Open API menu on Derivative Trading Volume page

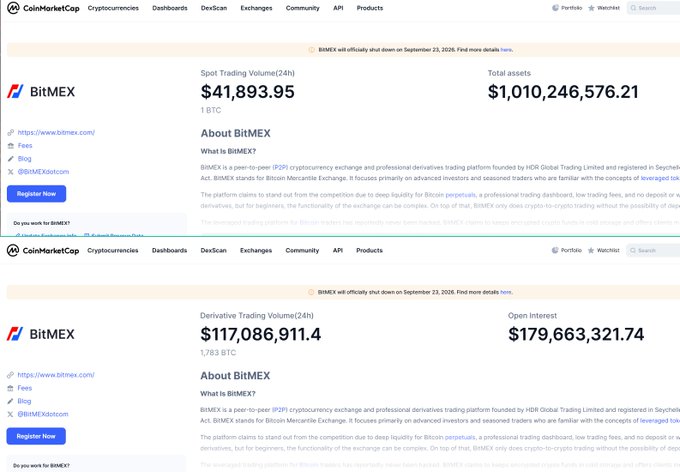click(338, 251)
